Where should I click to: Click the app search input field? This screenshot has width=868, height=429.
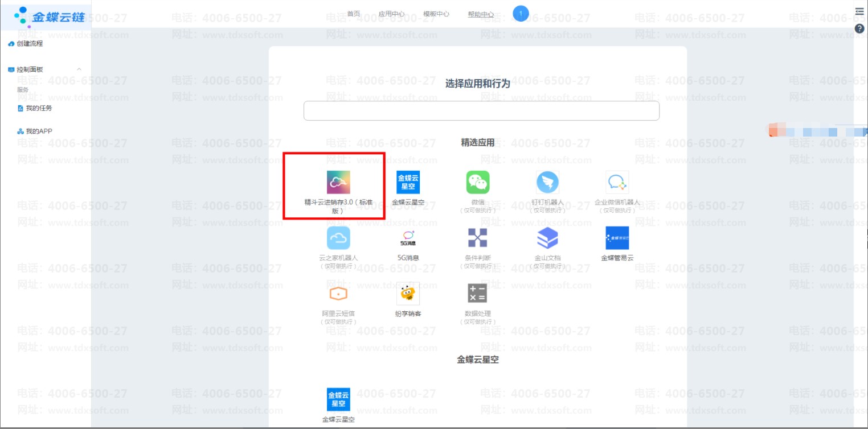click(481, 111)
